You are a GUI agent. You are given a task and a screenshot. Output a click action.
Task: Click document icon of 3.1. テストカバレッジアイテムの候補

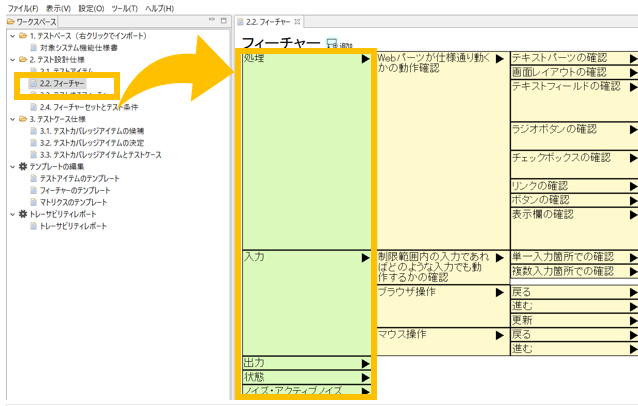(x=34, y=131)
